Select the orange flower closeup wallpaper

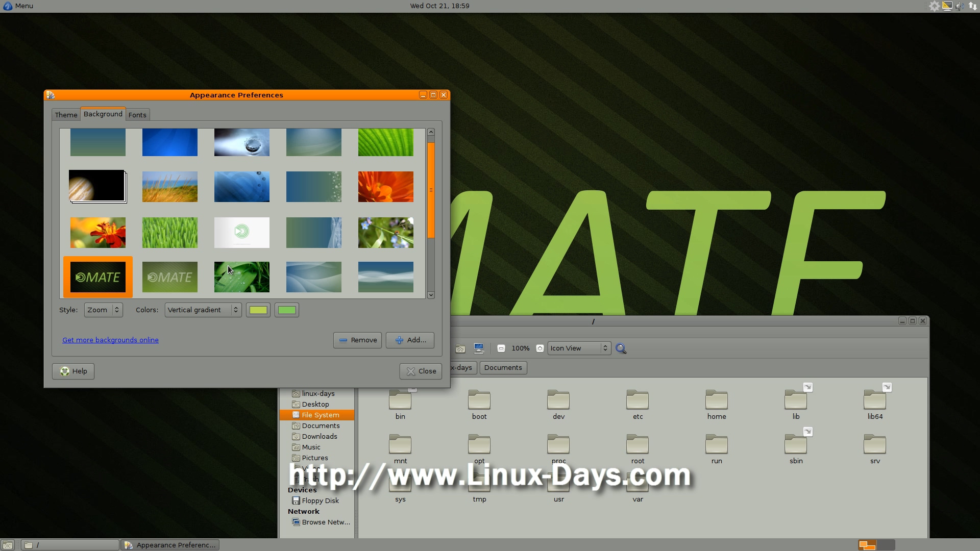point(386,187)
